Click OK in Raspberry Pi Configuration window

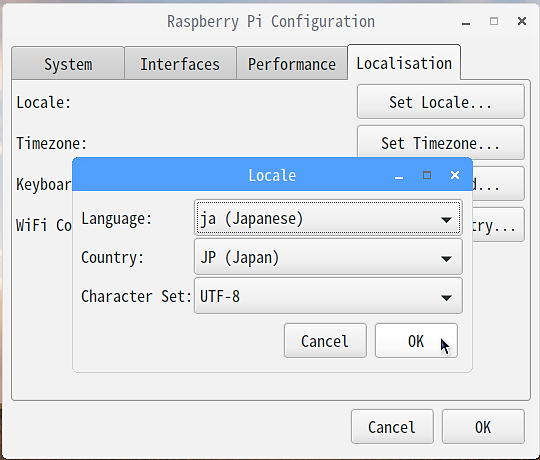483,427
